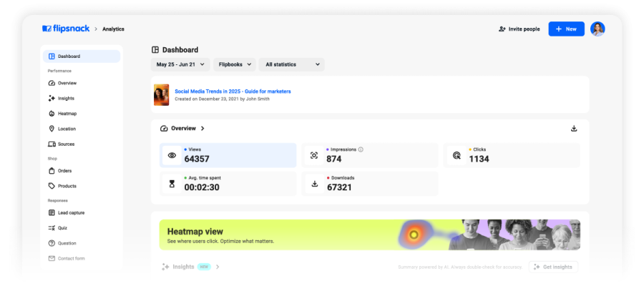This screenshot has height=296, width=644.
Task: Click the Invite people icon
Action: [x=502, y=29]
